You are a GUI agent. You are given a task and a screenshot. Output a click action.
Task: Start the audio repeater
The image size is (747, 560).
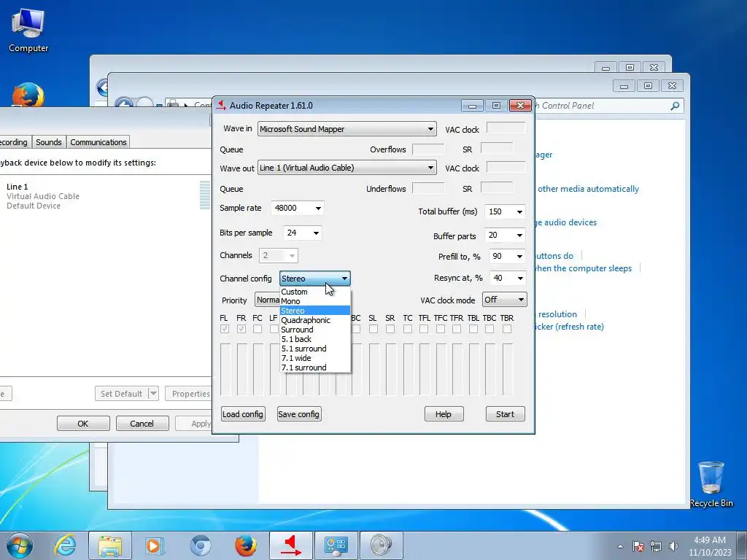[x=505, y=414]
